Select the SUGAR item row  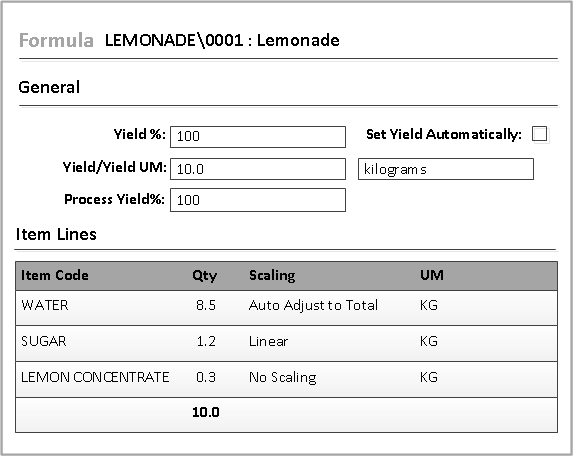pyautogui.click(x=286, y=343)
